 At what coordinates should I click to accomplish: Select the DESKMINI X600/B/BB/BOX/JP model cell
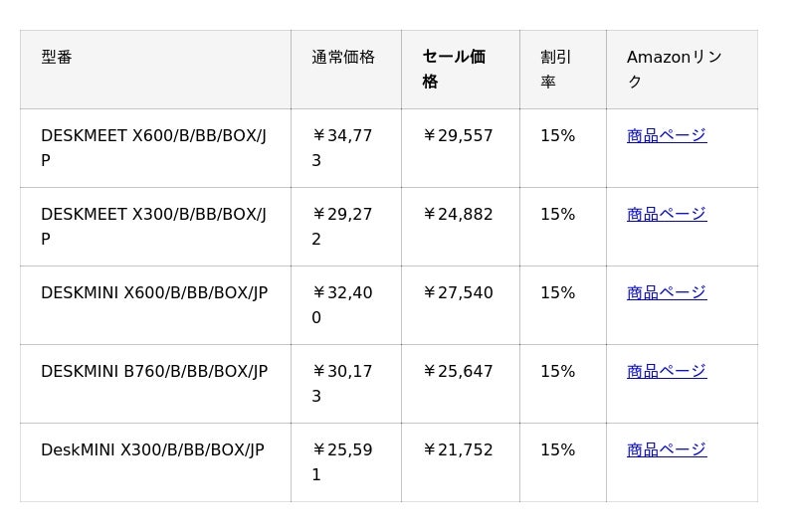pos(154,292)
